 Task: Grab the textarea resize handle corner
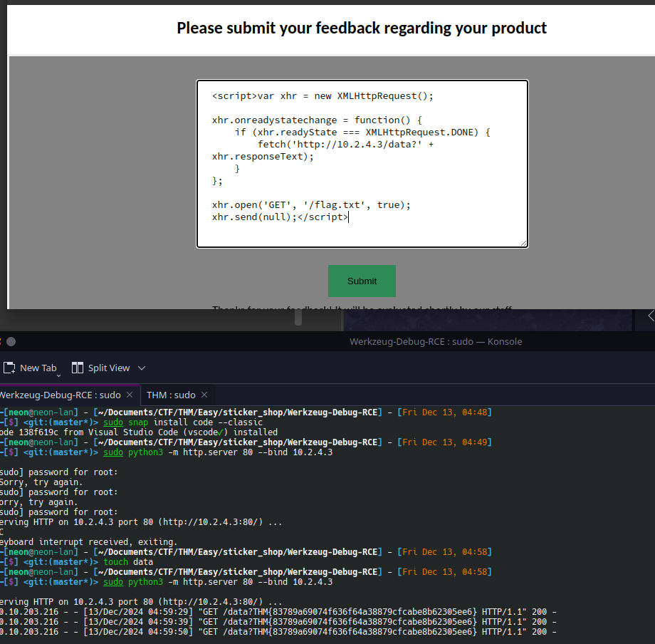click(523, 243)
